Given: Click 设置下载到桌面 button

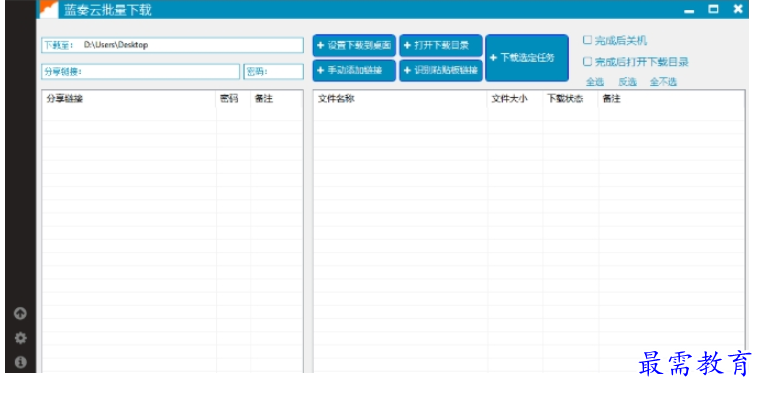Looking at the screenshot, I should click(354, 46).
